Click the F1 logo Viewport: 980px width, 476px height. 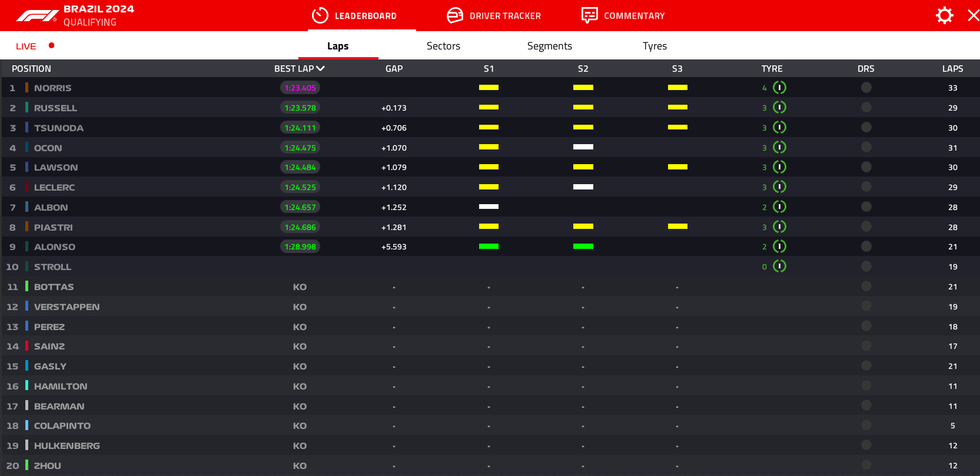(37, 16)
